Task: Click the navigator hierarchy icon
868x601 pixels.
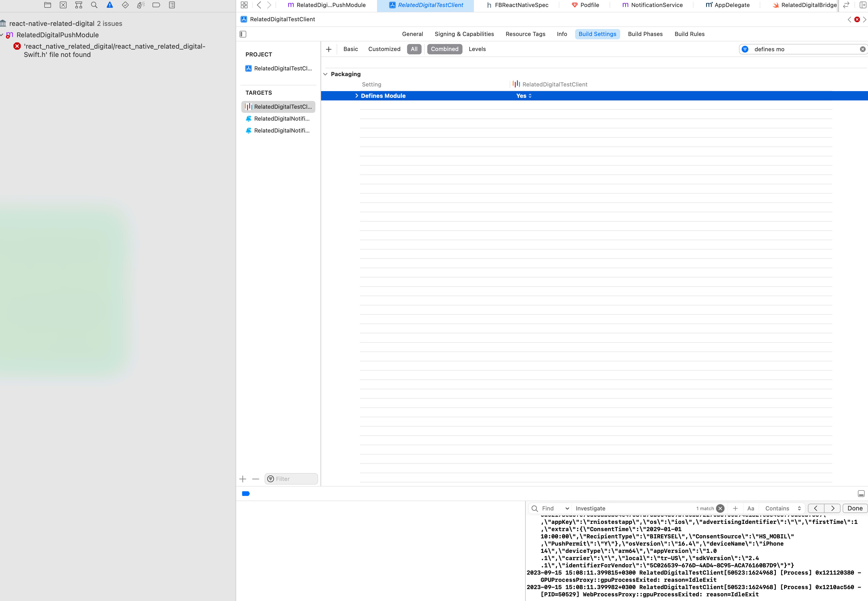Action: tap(78, 5)
